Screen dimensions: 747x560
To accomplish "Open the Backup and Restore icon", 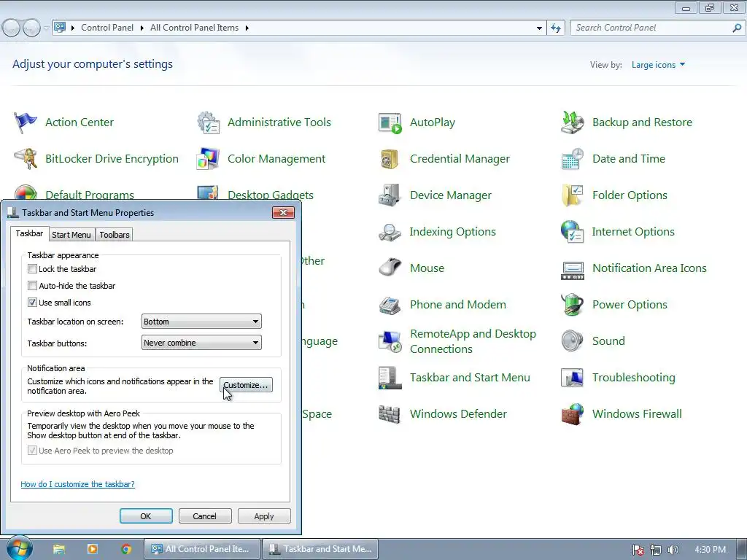I will (x=572, y=122).
